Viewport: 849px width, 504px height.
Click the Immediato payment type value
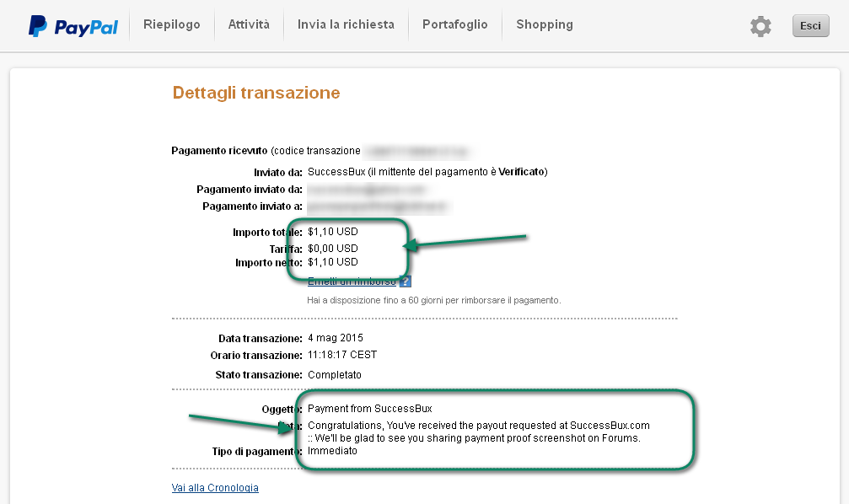click(332, 451)
